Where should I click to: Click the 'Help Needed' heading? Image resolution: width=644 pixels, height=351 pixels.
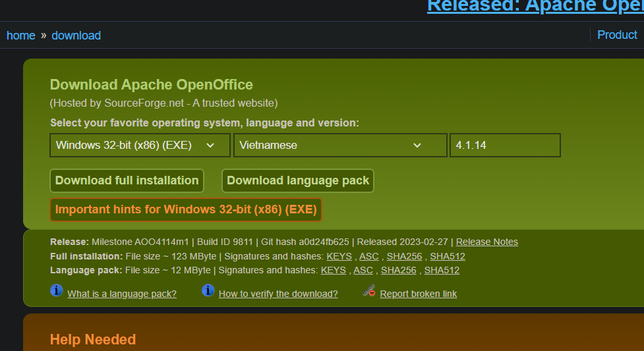pos(93,340)
